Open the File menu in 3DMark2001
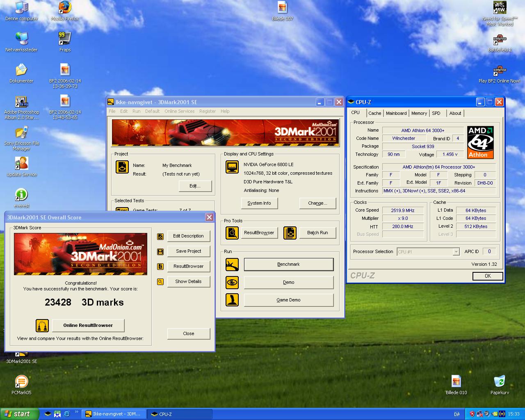 (x=112, y=111)
